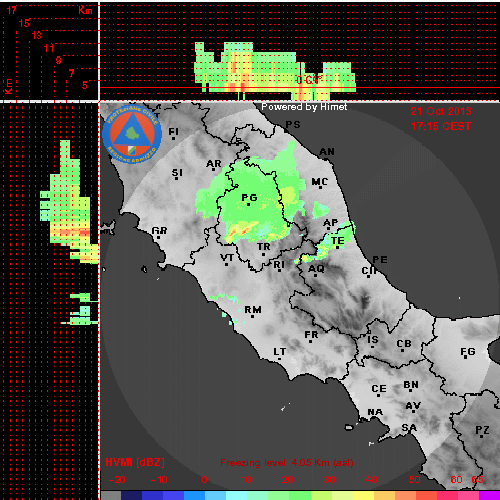Select the blue 0 dBZ color swatch
Screen dimensions: 500x500
tap(194, 495)
